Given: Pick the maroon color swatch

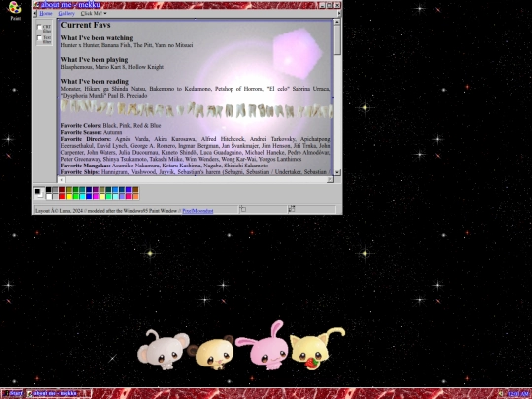Looking at the screenshot, I should [x=62, y=190].
